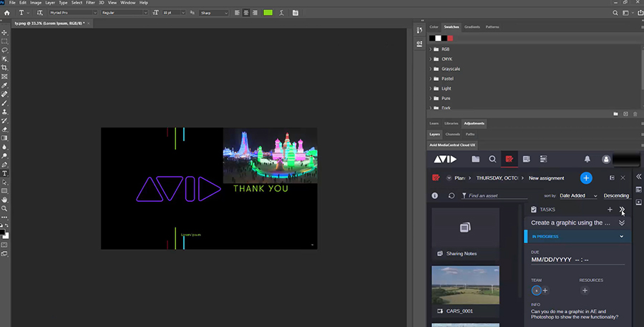Viewport: 644px width, 327px height.
Task: Click the green text color swatch
Action: point(268,13)
